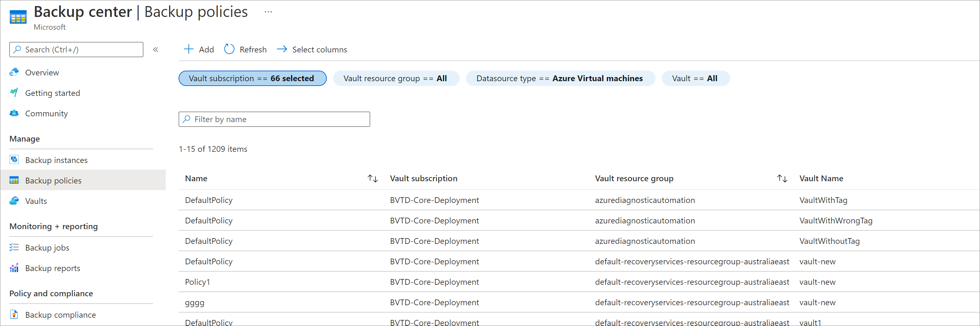
Task: Click the Refresh circular arrow icon
Action: point(229,49)
